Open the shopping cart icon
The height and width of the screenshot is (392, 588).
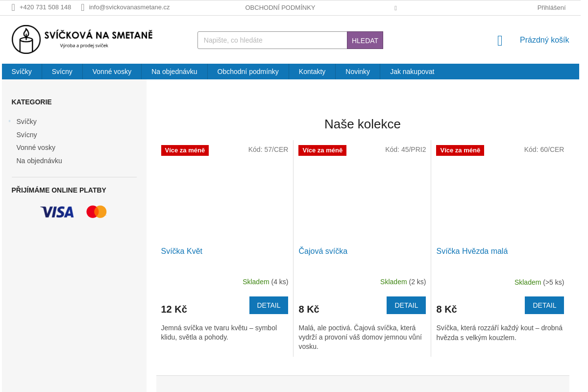[x=500, y=41]
